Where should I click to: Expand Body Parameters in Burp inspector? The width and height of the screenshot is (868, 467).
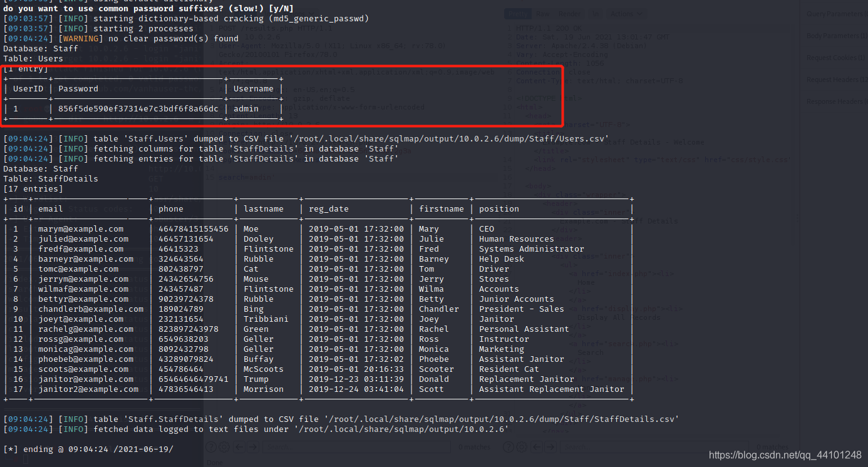[x=836, y=36]
